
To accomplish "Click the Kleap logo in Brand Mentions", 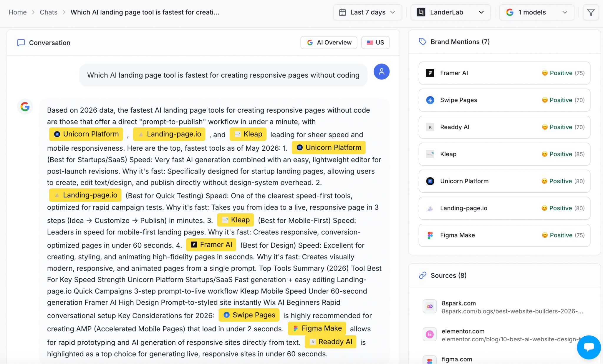I will tap(430, 154).
